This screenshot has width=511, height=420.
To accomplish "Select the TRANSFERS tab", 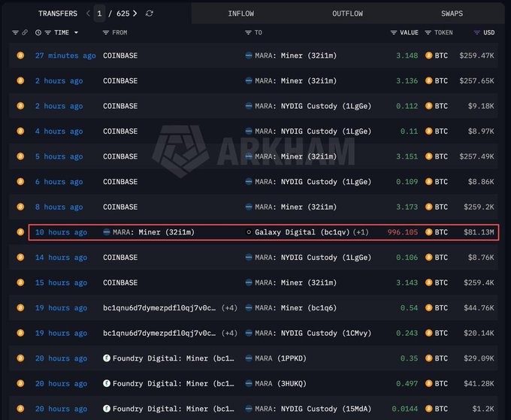I will pyautogui.click(x=58, y=14).
